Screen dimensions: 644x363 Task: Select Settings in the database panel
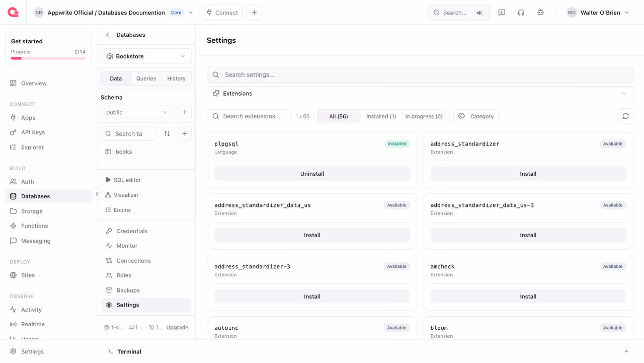click(x=146, y=305)
